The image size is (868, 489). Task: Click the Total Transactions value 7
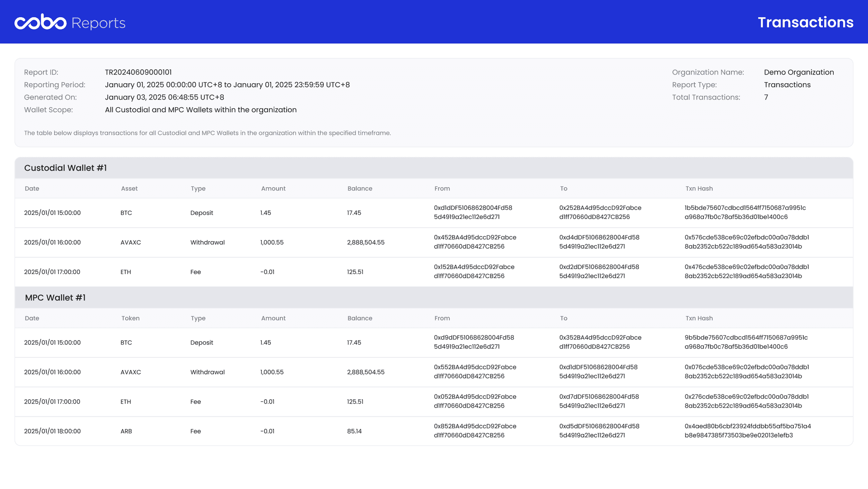click(766, 97)
